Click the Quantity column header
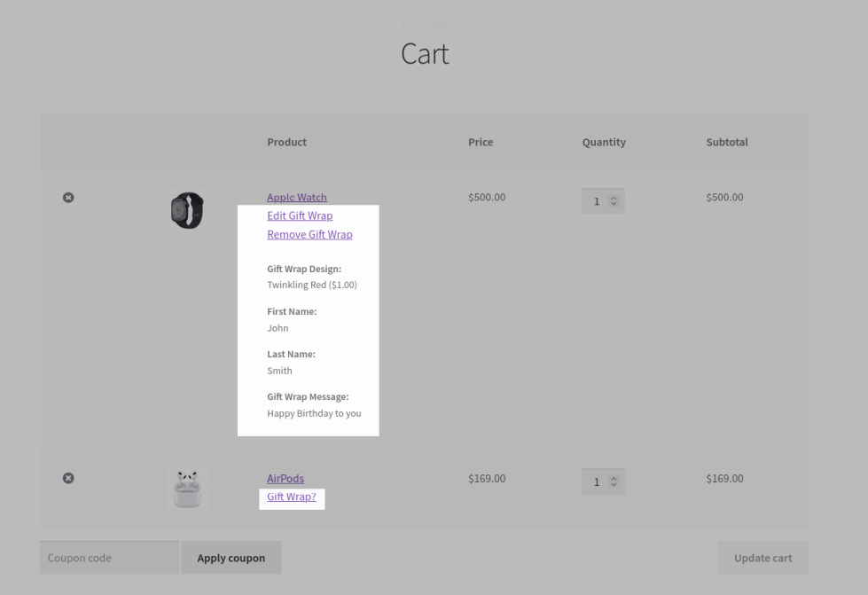 (x=604, y=142)
